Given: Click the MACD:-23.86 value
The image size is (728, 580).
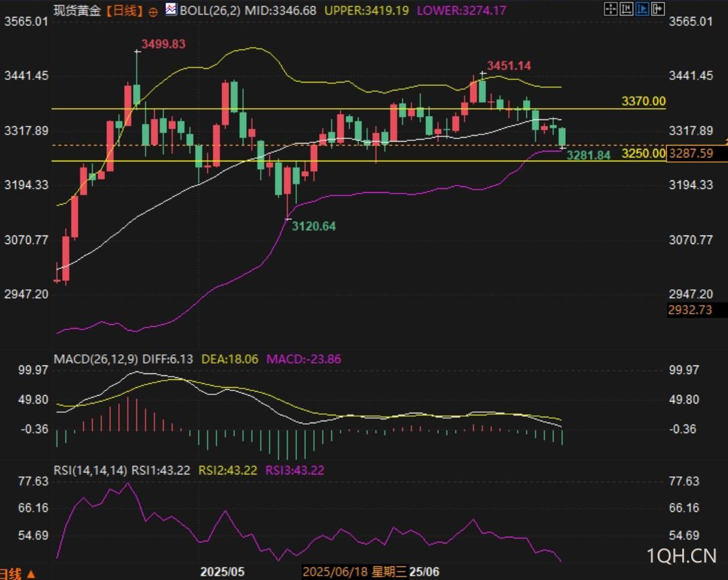Looking at the screenshot, I should tap(304, 359).
